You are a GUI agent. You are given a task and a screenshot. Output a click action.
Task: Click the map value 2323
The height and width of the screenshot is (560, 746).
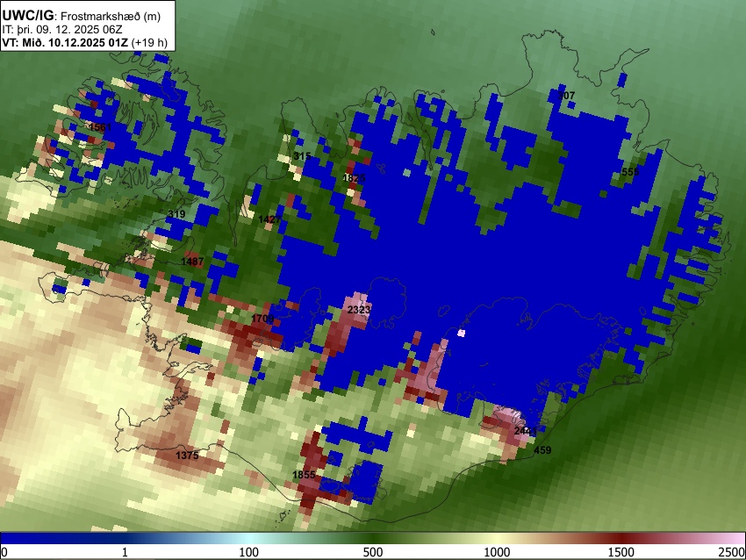click(359, 310)
